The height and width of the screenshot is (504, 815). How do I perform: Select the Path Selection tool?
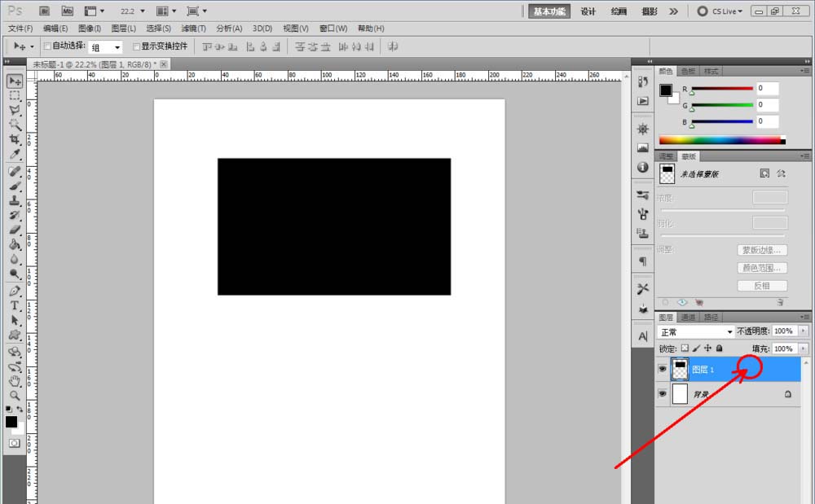coord(15,320)
